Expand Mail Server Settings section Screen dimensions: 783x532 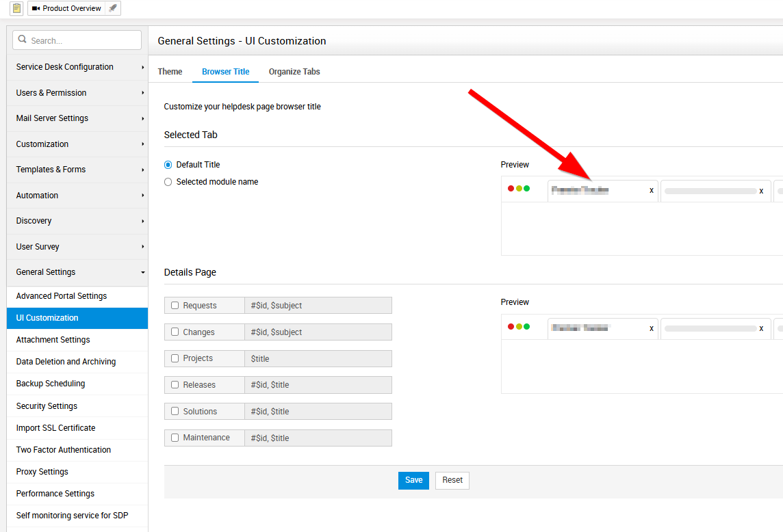[x=77, y=118]
